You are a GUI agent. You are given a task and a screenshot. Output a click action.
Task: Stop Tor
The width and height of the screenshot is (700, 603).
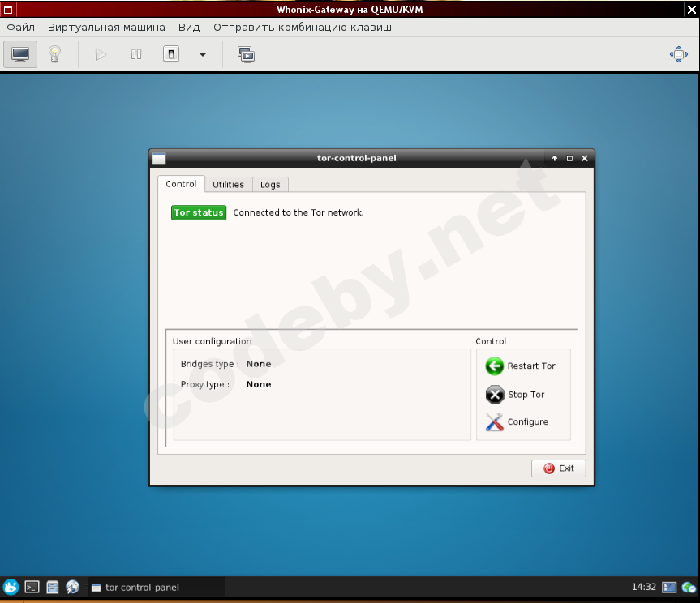pyautogui.click(x=515, y=395)
